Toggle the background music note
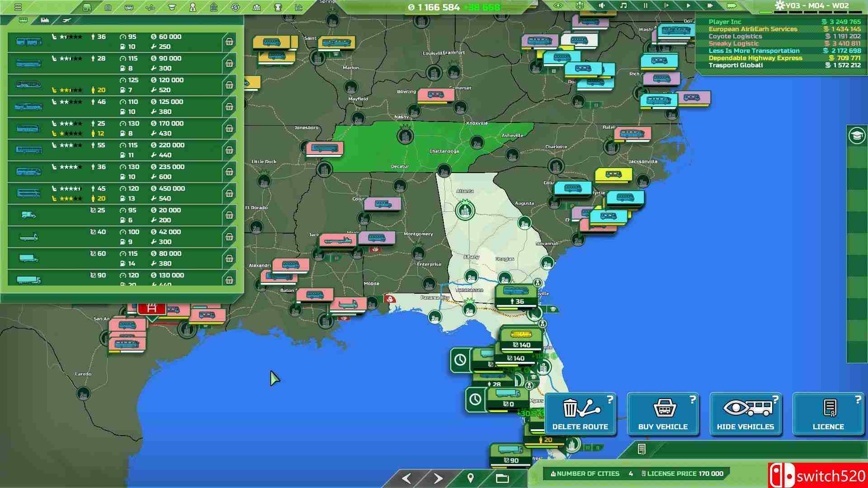Image resolution: width=868 pixels, height=488 pixels. tap(623, 6)
